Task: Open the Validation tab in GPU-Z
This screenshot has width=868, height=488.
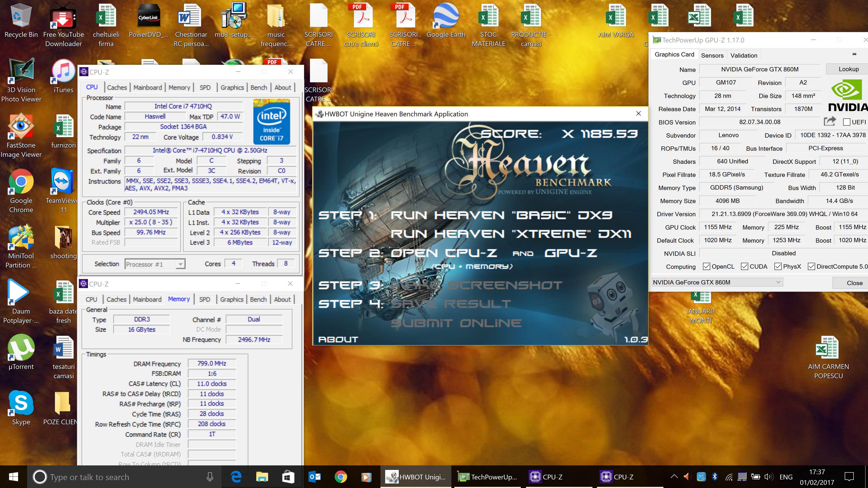Action: tap(744, 55)
